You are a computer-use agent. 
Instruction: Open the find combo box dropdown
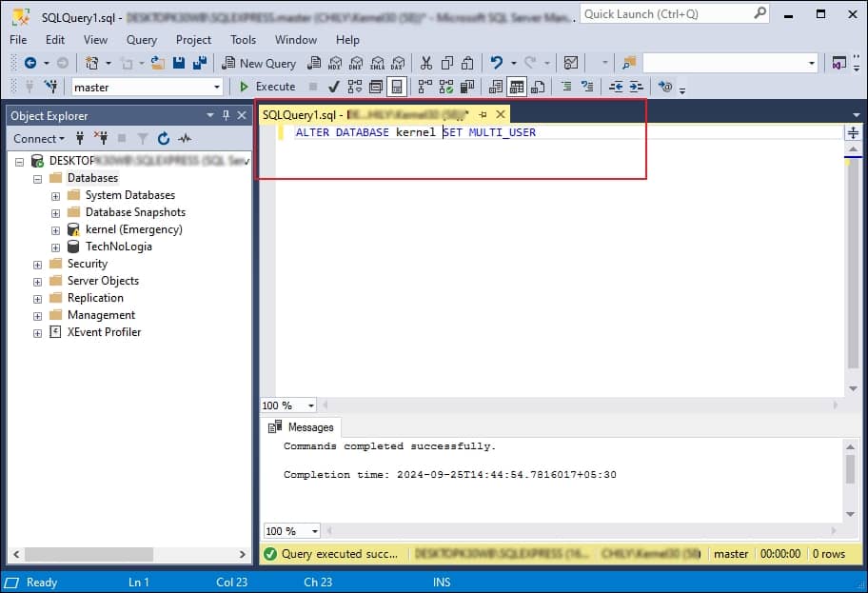[812, 63]
